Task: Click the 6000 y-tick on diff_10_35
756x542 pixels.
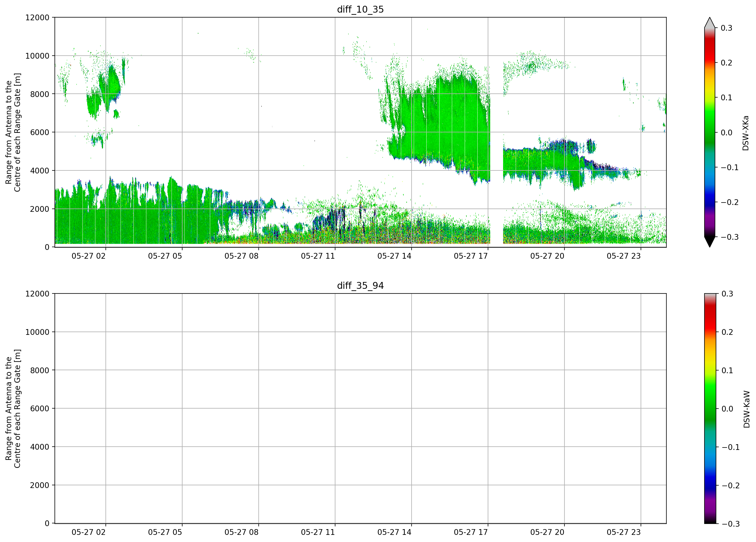Action: pos(40,132)
